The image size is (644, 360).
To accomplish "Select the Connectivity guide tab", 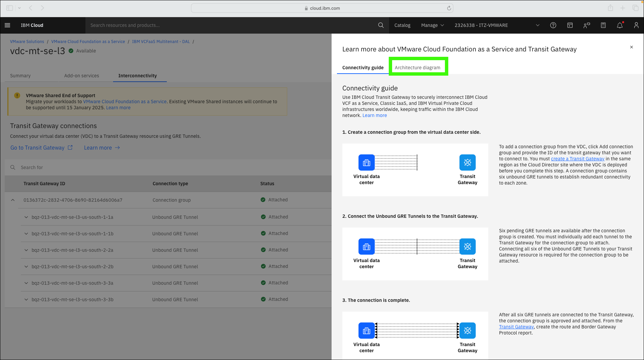I will pos(363,68).
